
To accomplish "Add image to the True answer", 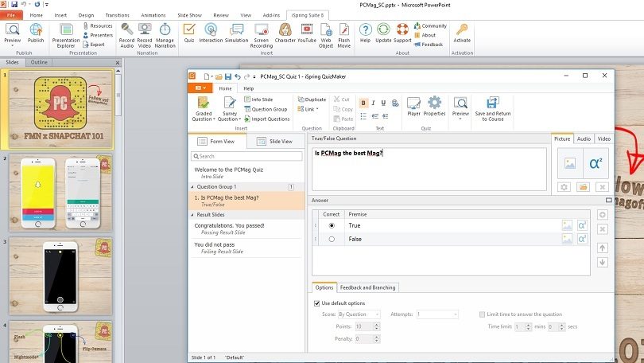I will (x=567, y=225).
